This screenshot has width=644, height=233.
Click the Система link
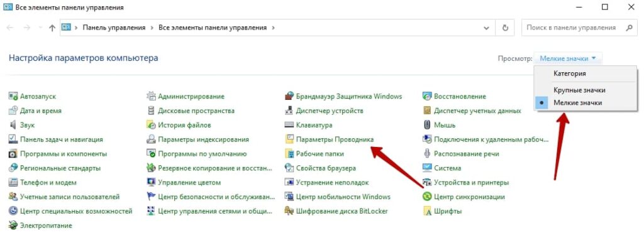coord(447,168)
